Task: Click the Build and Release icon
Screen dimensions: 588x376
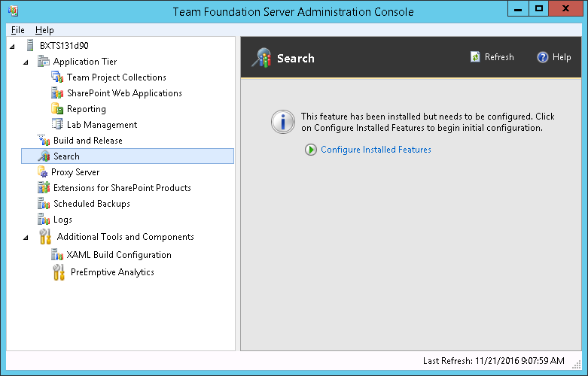Action: [44, 140]
